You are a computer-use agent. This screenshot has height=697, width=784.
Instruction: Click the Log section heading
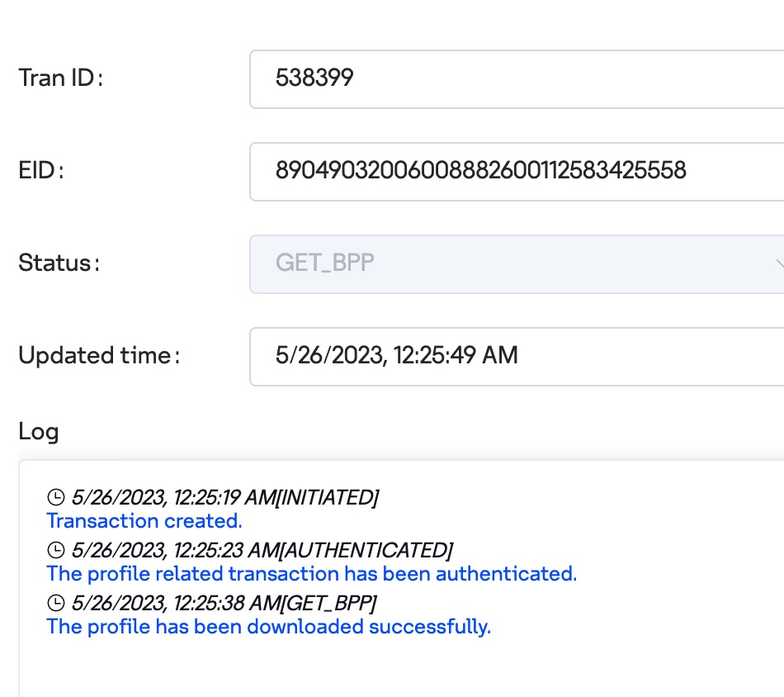[39, 431]
